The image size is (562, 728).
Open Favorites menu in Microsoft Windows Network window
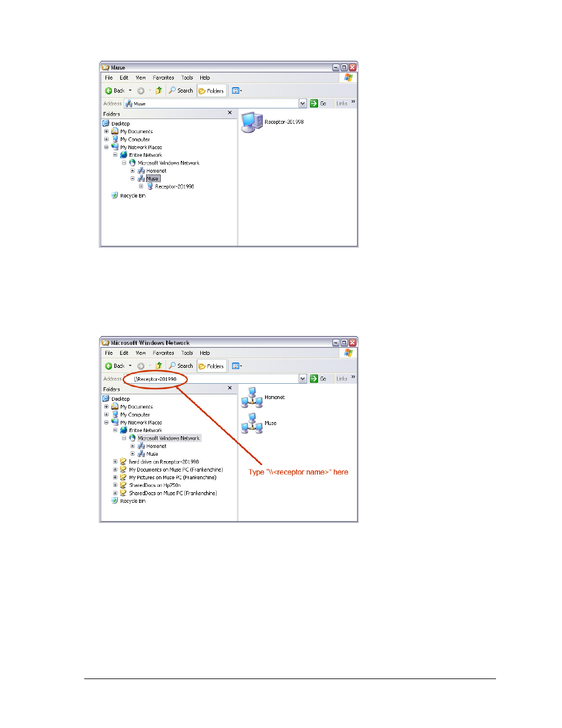coord(163,353)
